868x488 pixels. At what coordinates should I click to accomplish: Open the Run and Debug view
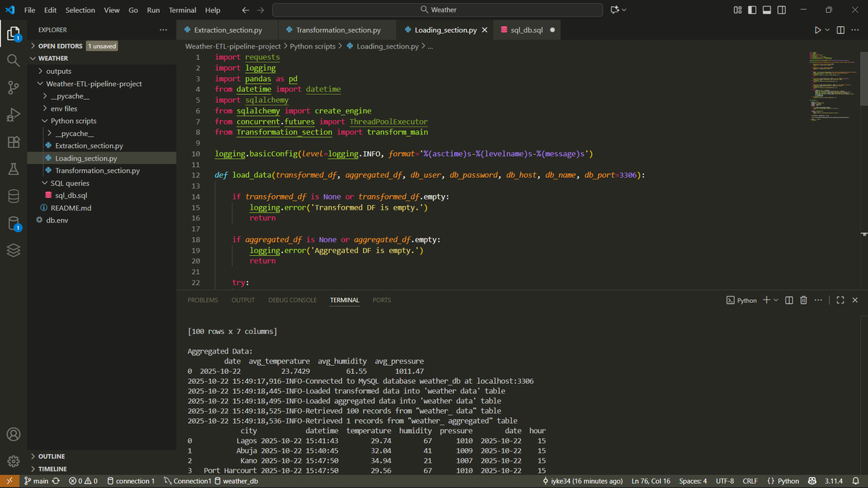[13, 115]
